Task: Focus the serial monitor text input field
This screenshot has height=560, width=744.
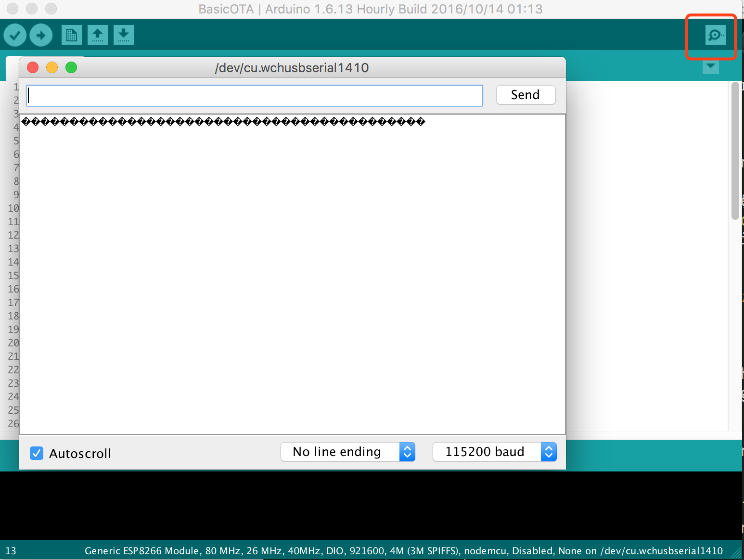Action: pyautogui.click(x=255, y=96)
